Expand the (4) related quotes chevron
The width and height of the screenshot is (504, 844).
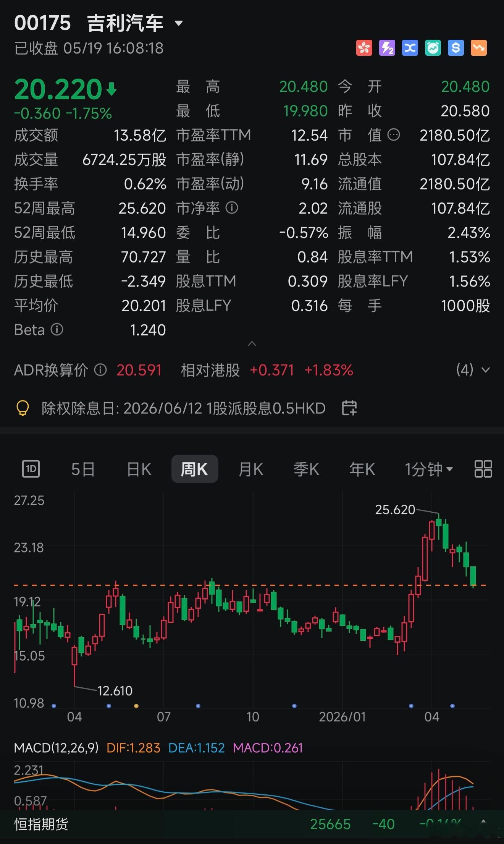[485, 370]
